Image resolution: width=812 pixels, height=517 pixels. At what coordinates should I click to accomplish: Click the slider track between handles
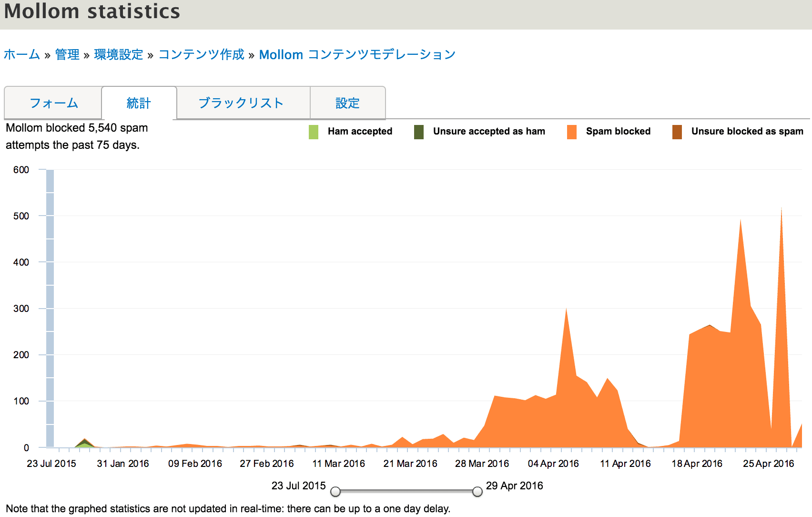pyautogui.click(x=406, y=491)
